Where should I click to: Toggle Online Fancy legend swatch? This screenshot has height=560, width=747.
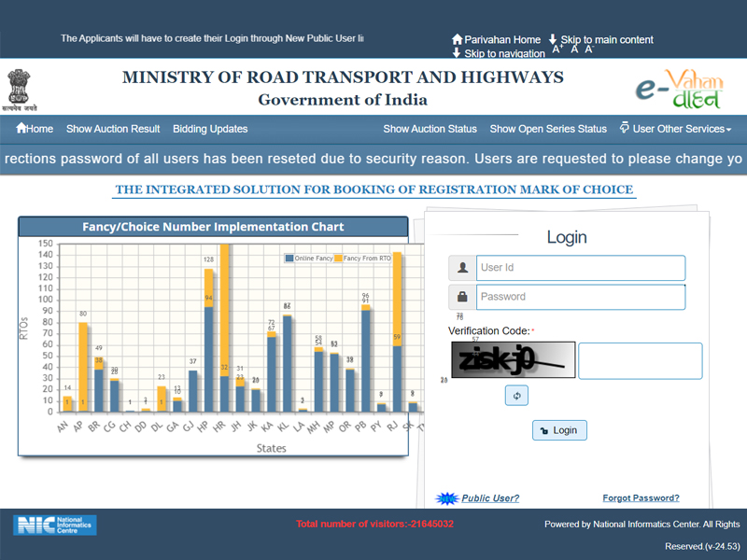(289, 259)
